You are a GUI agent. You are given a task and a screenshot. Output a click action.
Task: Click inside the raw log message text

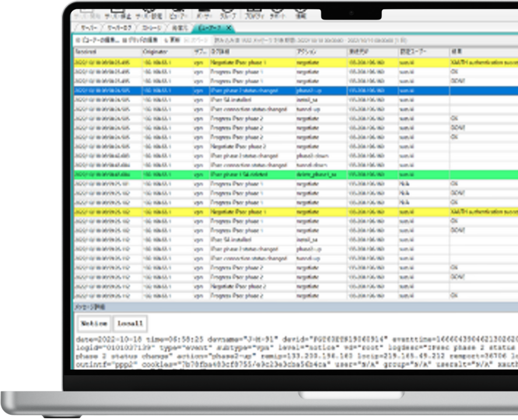296,352
